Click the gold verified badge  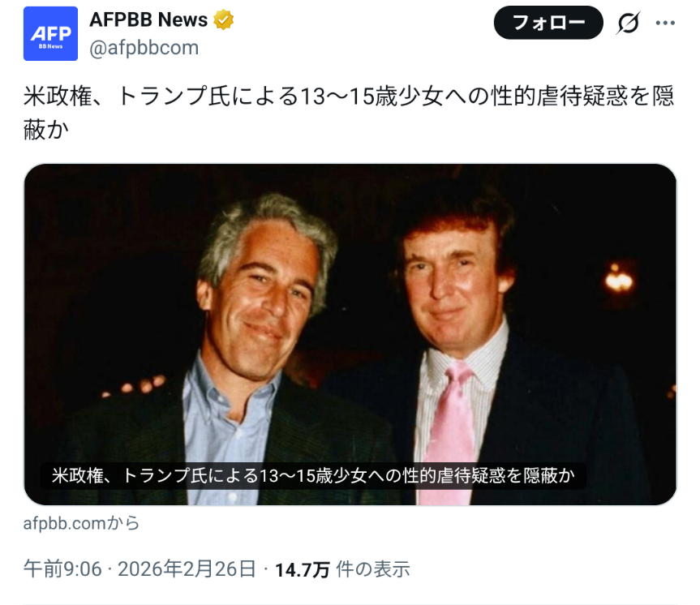click(223, 20)
